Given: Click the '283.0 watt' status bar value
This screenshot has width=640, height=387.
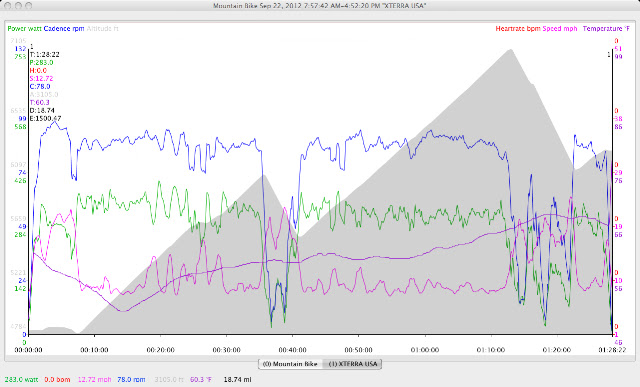Looking at the screenshot, I should click(x=21, y=380).
